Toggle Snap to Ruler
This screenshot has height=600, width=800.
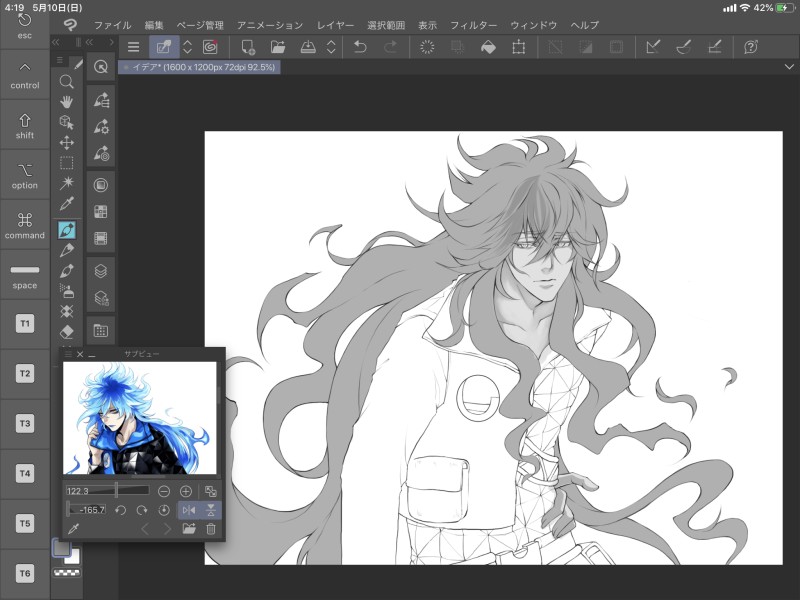[x=653, y=47]
